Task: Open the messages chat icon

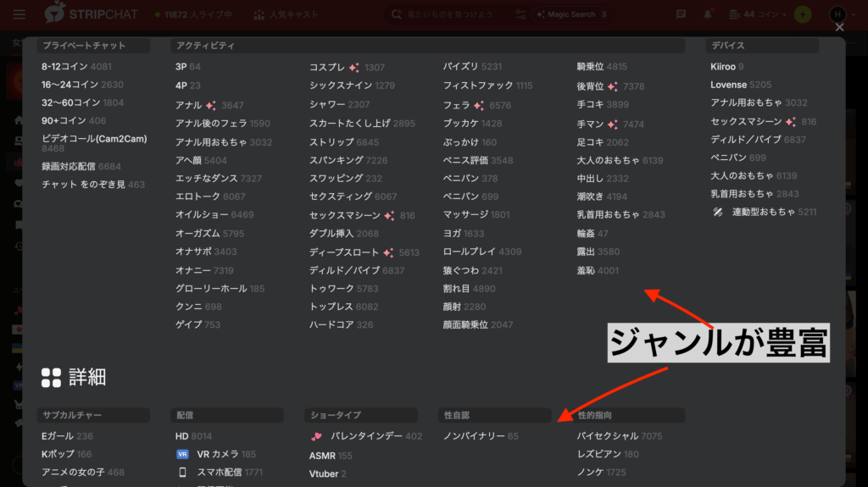Action: 681,14
